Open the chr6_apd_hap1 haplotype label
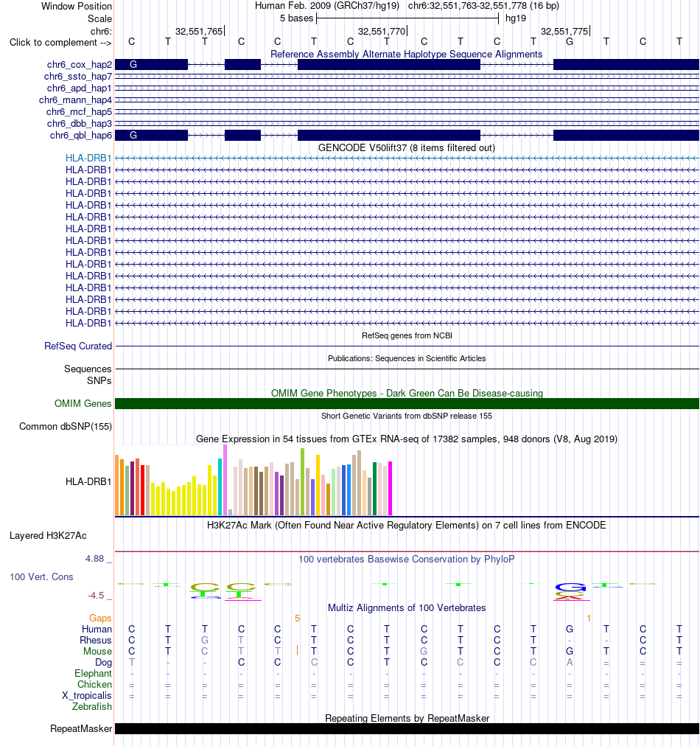The height and width of the screenshot is (746, 700). click(80, 88)
